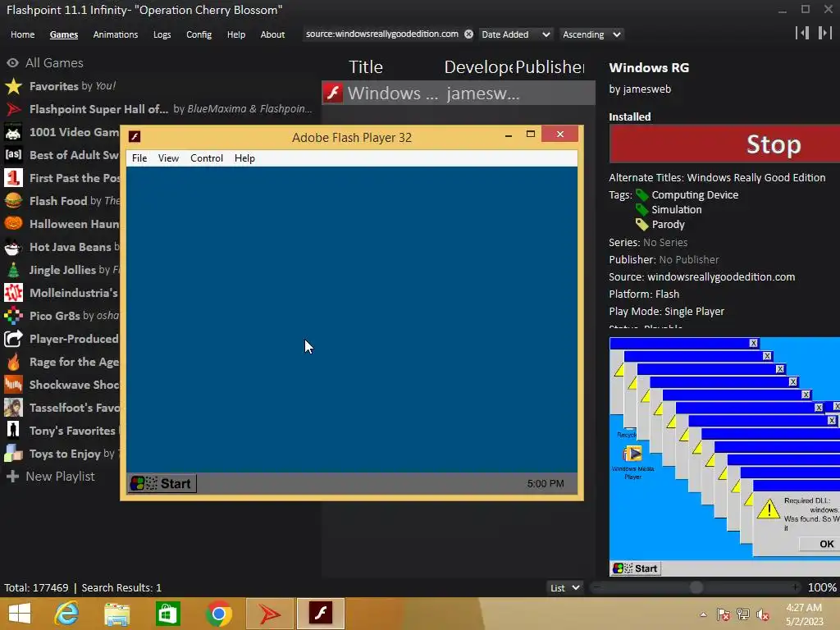Click the Computing Device tag icon
This screenshot has width=840, height=630.
click(641, 195)
